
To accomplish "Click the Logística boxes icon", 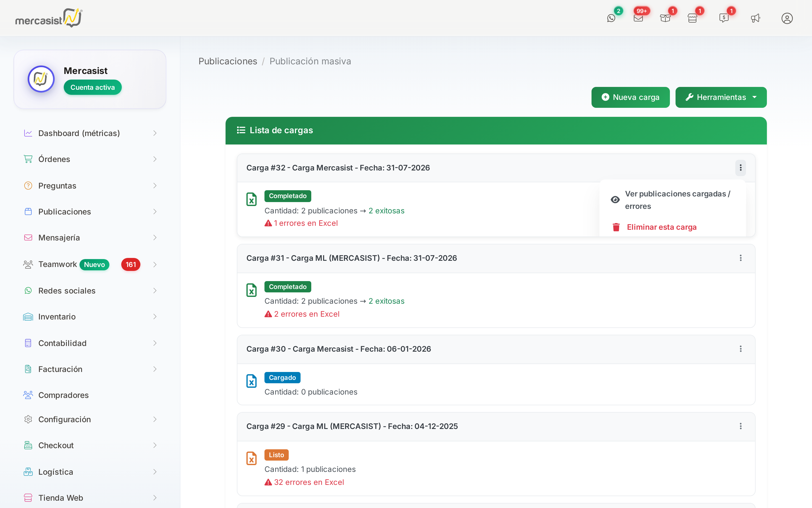I will [28, 472].
